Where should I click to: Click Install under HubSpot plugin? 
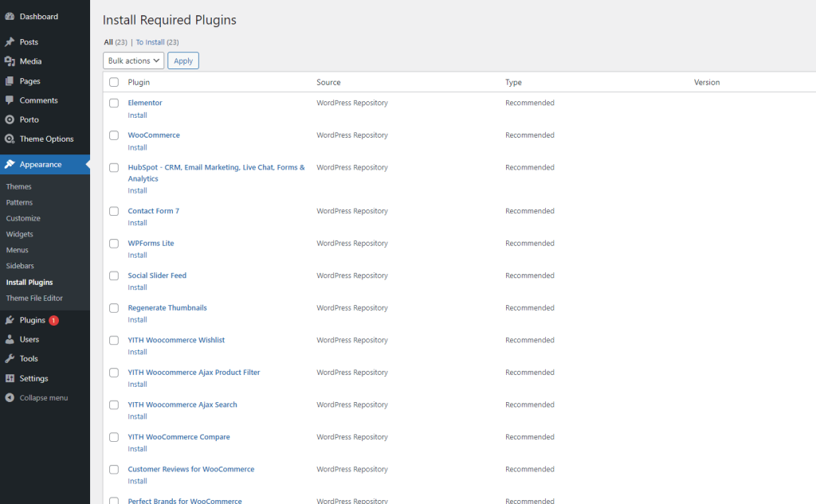137,191
